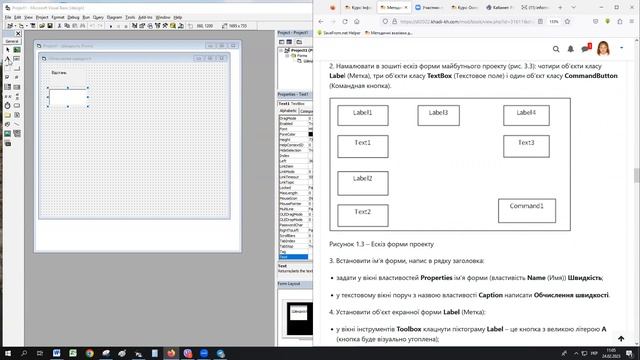Go to Firefox home page
The width and height of the screenshot is (640, 360).
point(357,22)
